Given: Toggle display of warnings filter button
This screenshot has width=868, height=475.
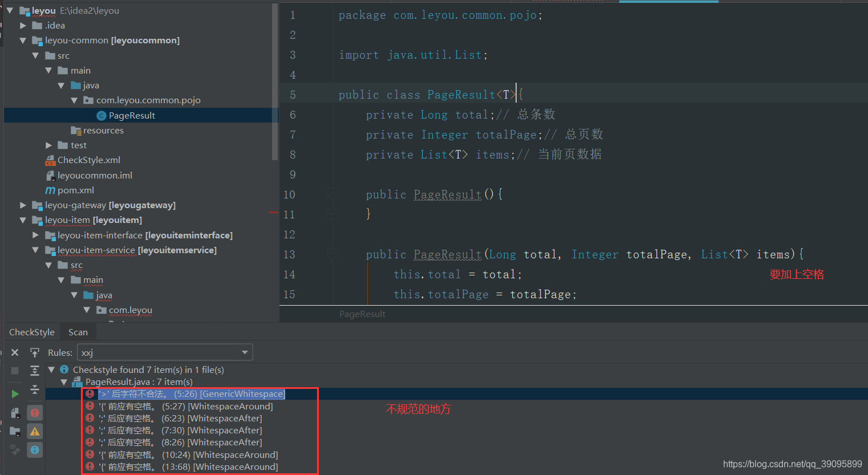Looking at the screenshot, I should (x=35, y=432).
